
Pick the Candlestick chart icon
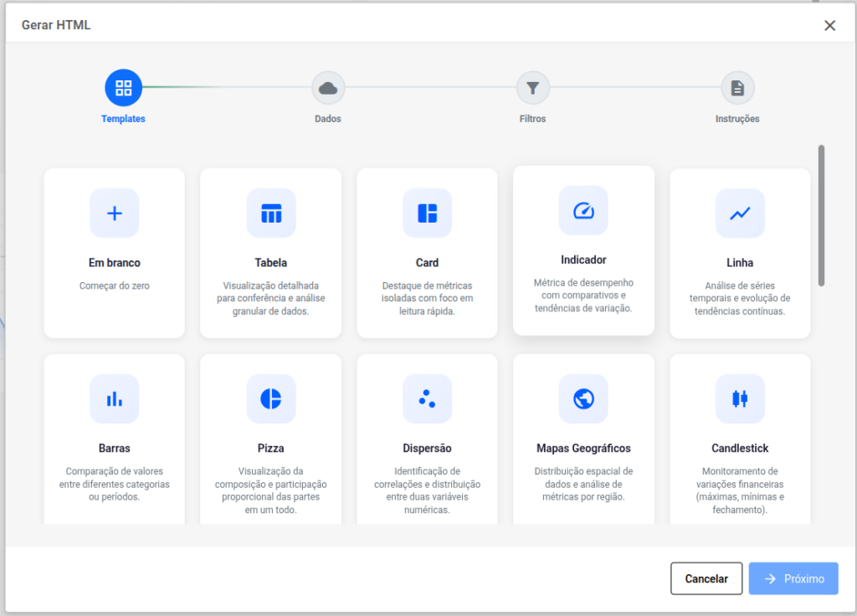740,398
